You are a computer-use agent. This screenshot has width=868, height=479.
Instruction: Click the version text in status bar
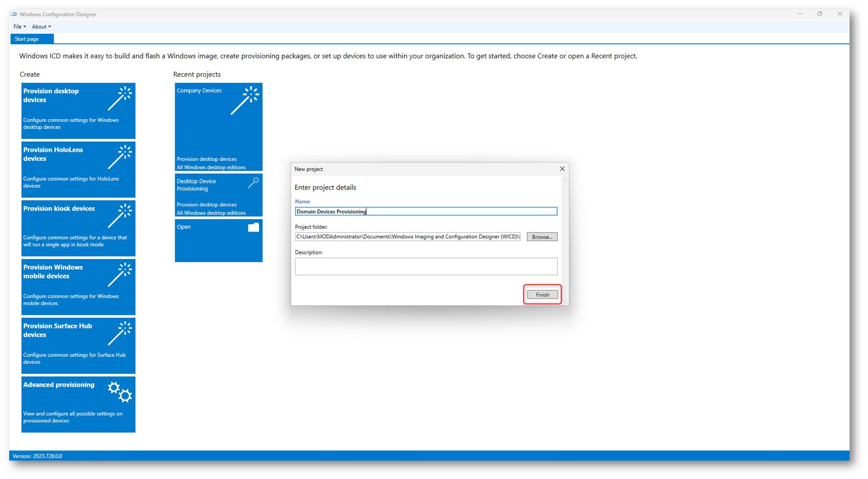coord(38,456)
